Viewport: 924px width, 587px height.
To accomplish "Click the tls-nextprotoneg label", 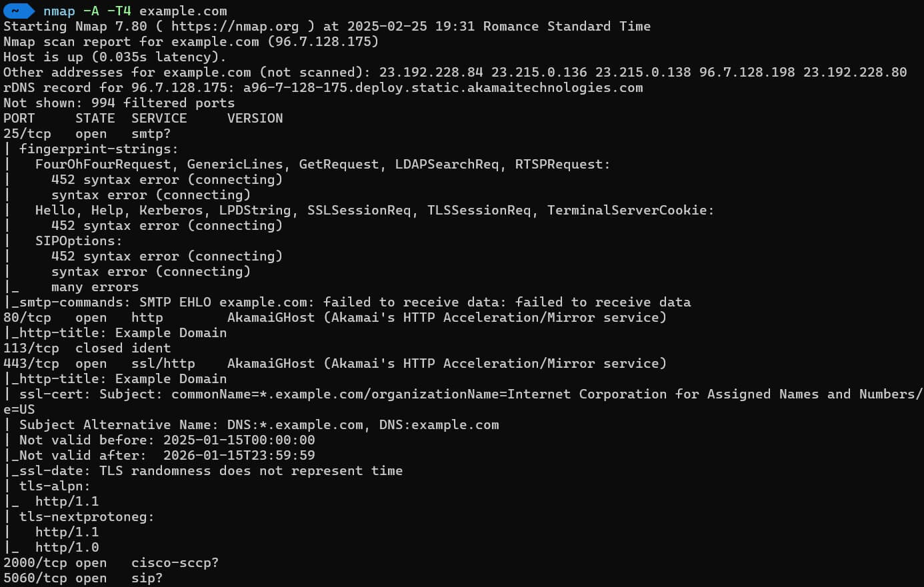I will pyautogui.click(x=87, y=516).
